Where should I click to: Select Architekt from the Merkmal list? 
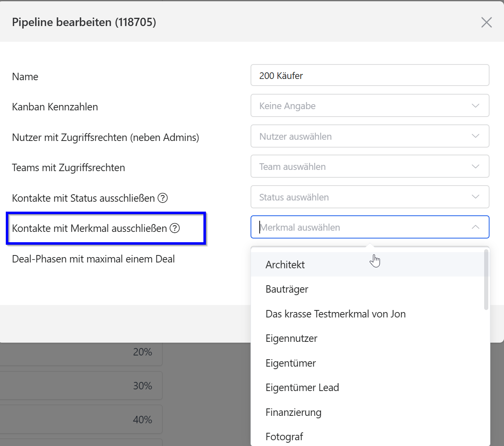tap(285, 265)
